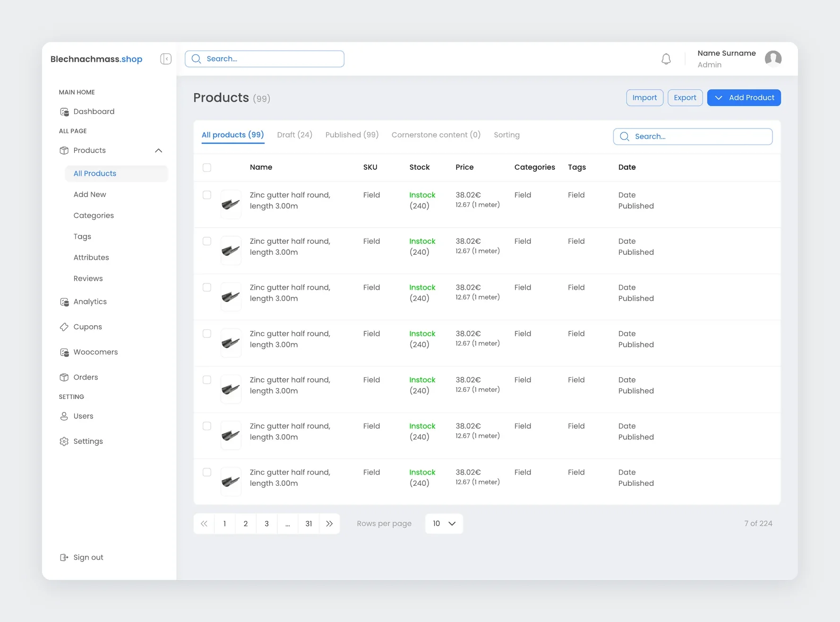Check the last product row checkbox
840x622 pixels.
207,472
